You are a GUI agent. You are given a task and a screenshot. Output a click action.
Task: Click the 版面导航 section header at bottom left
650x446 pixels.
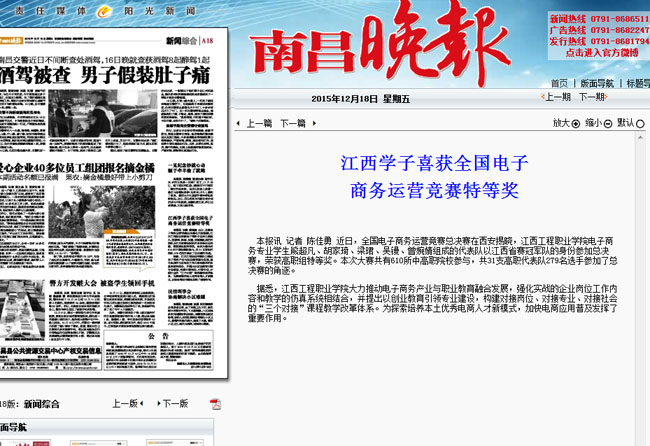pos(13,427)
